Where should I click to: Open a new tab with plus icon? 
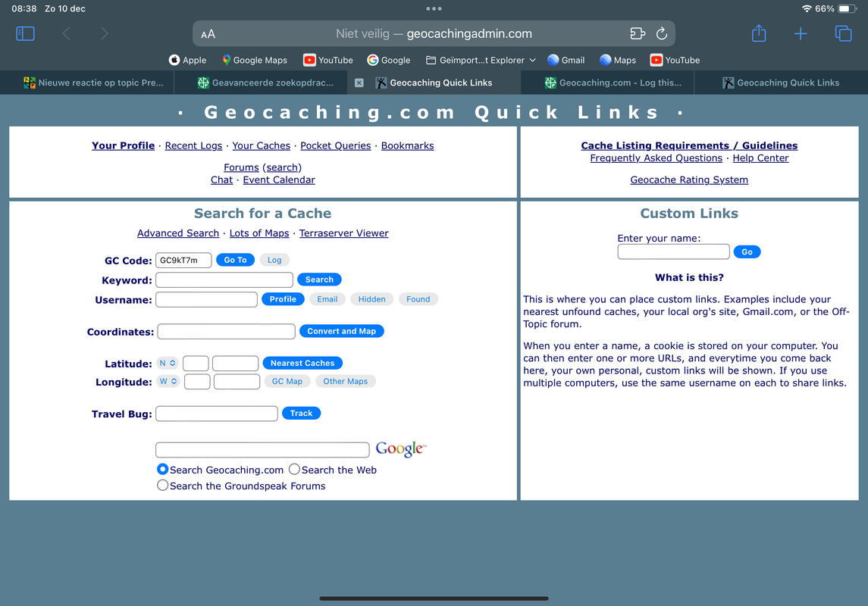tap(801, 34)
